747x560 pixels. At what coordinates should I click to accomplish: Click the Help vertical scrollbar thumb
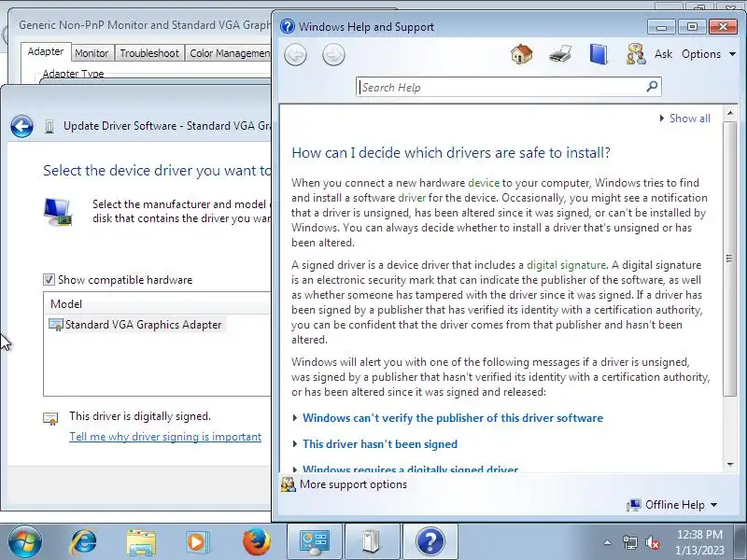(x=730, y=259)
